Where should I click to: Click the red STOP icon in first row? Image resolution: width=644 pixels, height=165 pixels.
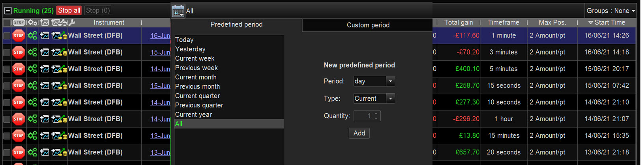pyautogui.click(x=19, y=36)
